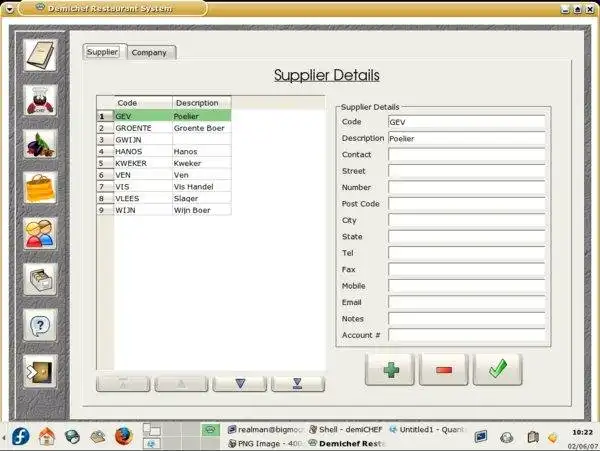This screenshot has height=451, width=600.
Task: Select the Slager description cell
Action: [x=202, y=199]
